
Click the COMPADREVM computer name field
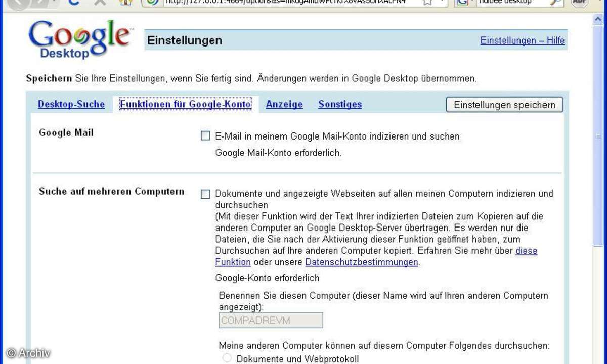click(271, 320)
